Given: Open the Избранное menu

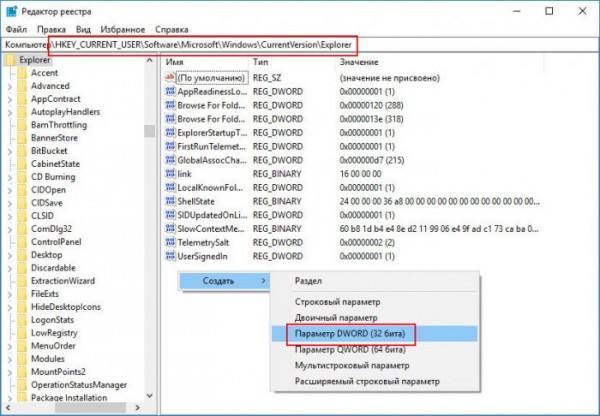Looking at the screenshot, I should [x=123, y=29].
